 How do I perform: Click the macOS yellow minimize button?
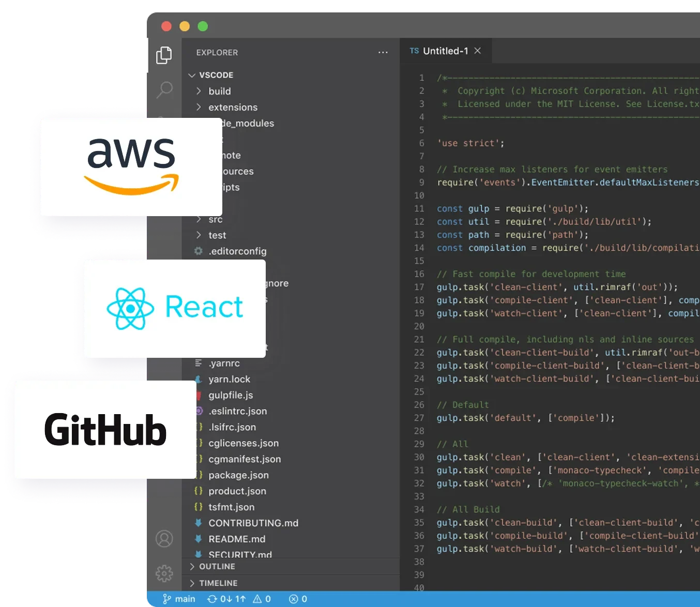pyautogui.click(x=185, y=26)
